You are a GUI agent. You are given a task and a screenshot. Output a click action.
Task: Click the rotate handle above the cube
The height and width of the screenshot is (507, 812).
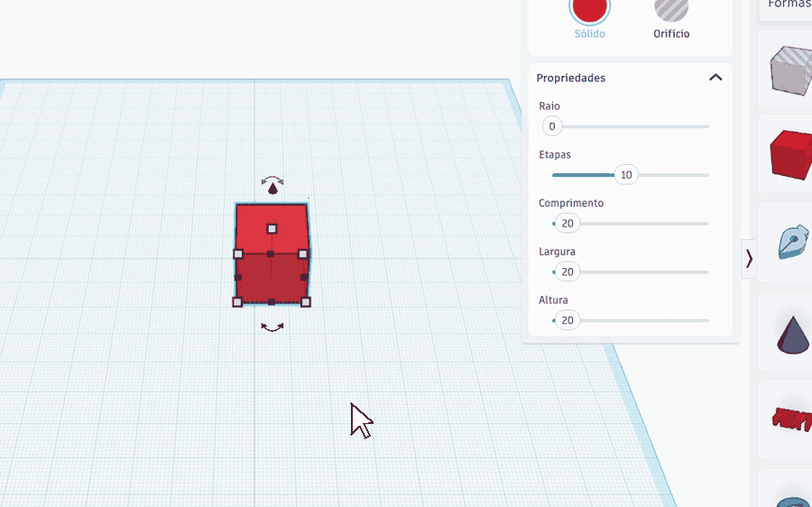coord(272,180)
